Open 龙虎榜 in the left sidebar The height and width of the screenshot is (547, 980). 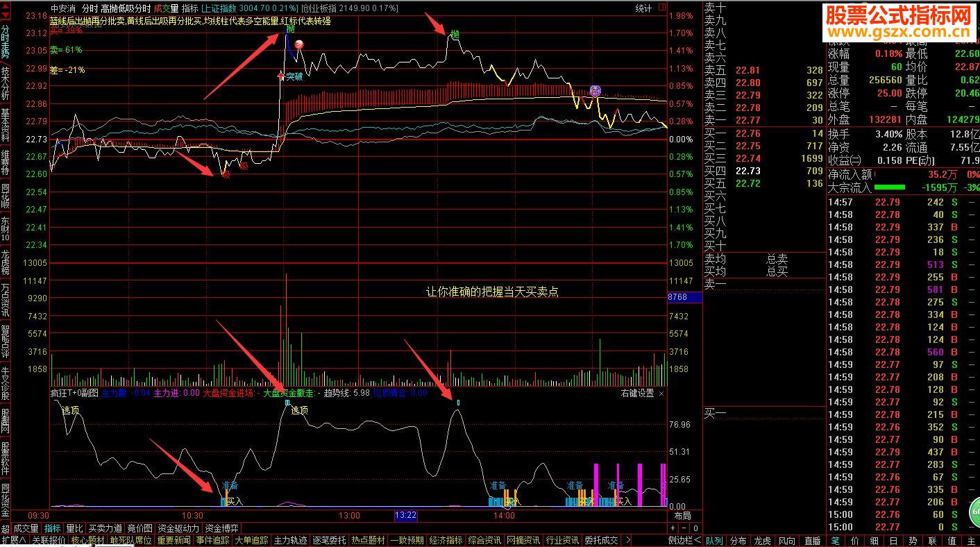tap(6, 264)
